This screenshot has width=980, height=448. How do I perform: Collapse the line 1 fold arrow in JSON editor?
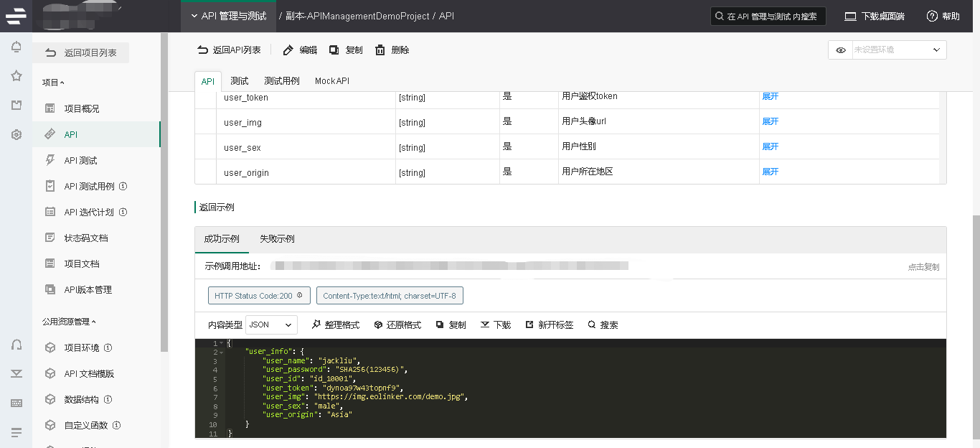click(x=222, y=343)
